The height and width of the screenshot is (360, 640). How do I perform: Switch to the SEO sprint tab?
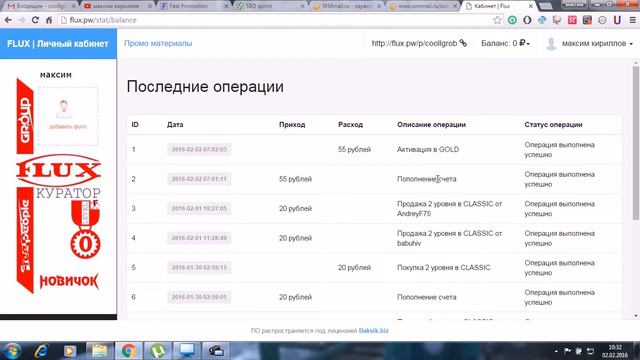(x=271, y=6)
